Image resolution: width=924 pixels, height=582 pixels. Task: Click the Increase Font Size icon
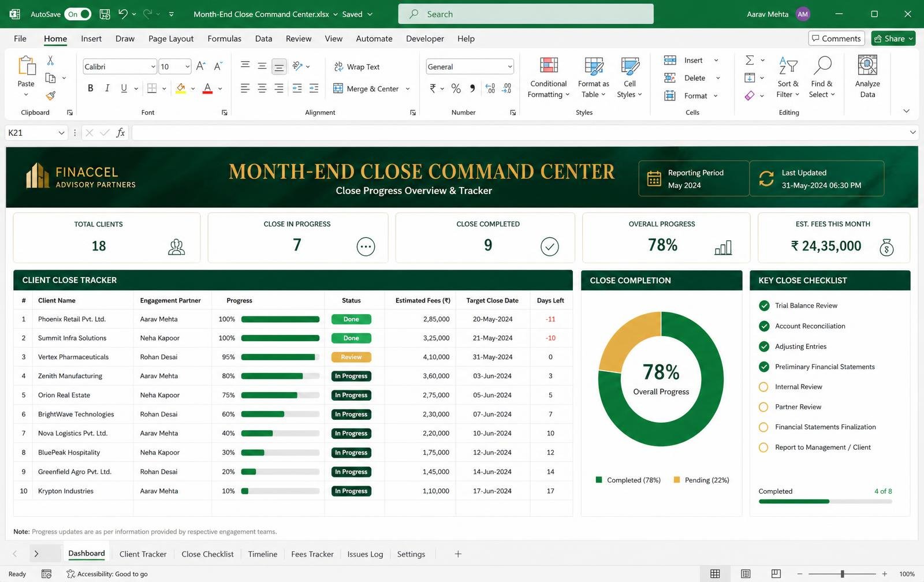[200, 66]
